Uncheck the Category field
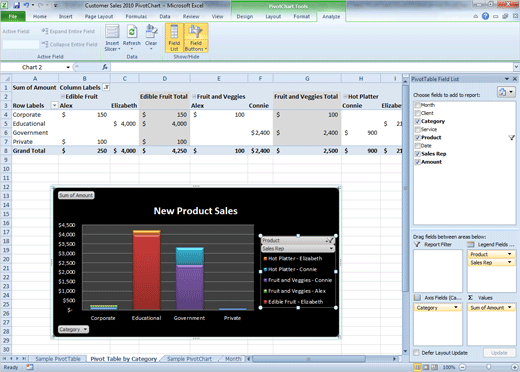 (417, 121)
